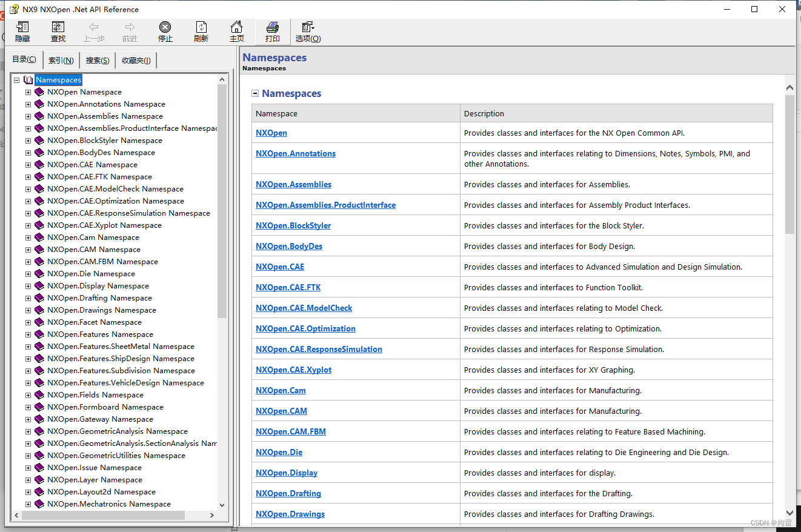Open the NXOpen.BlockStyler link
Screen dimensions: 801x532
pyautogui.click(x=293, y=225)
